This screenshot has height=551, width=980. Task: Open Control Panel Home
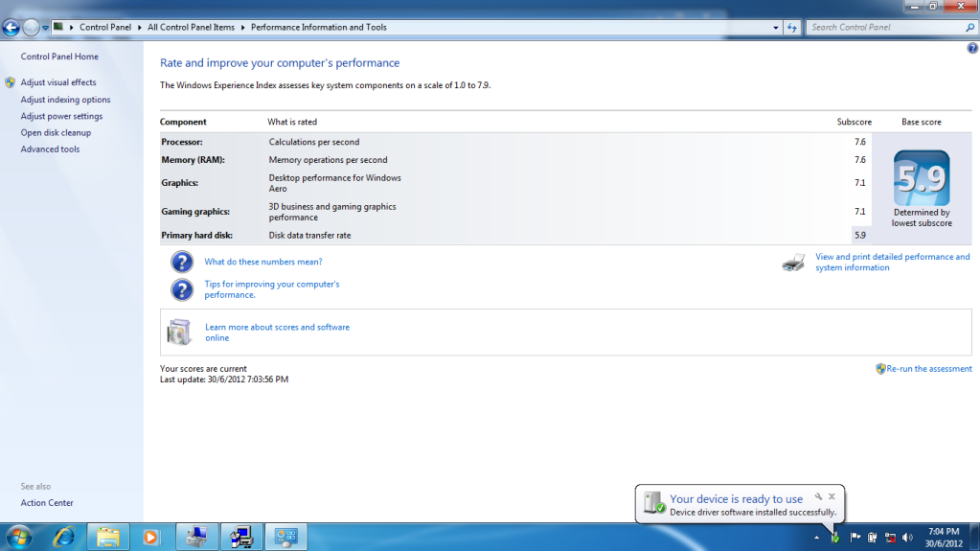tap(59, 57)
